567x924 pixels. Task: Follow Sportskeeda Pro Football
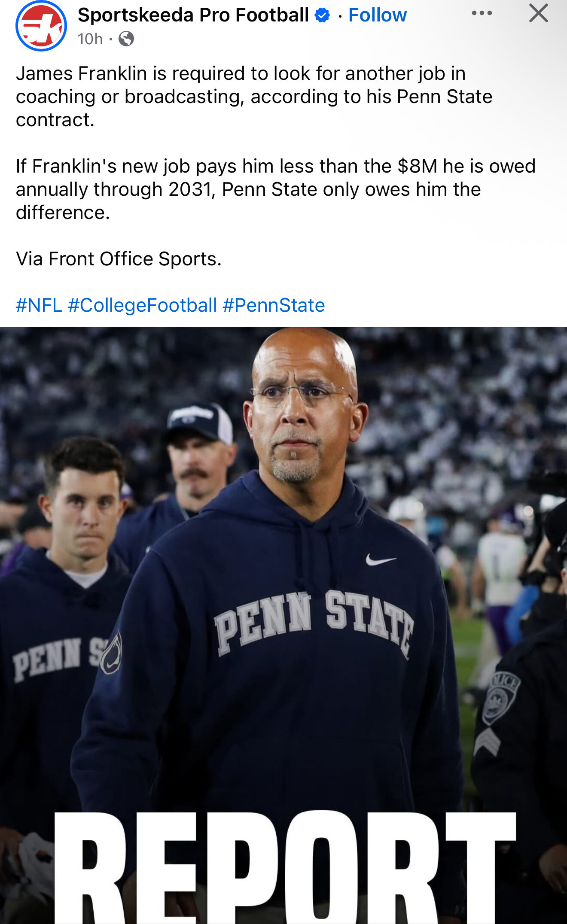pyautogui.click(x=377, y=15)
